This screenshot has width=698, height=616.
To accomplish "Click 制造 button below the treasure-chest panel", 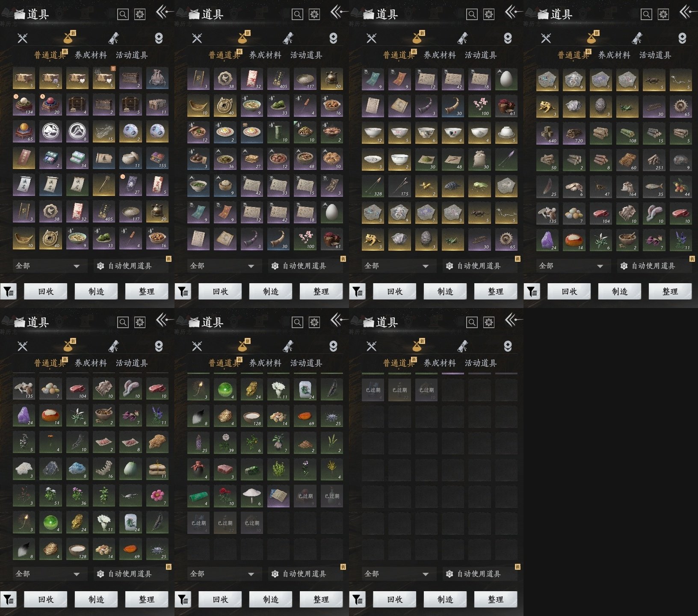I will pyautogui.click(x=96, y=291).
